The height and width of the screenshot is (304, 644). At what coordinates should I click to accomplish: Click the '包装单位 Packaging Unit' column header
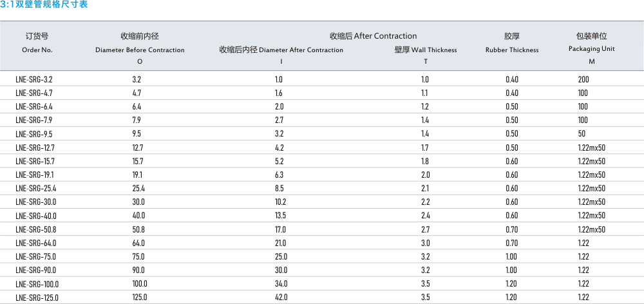pyautogui.click(x=592, y=43)
